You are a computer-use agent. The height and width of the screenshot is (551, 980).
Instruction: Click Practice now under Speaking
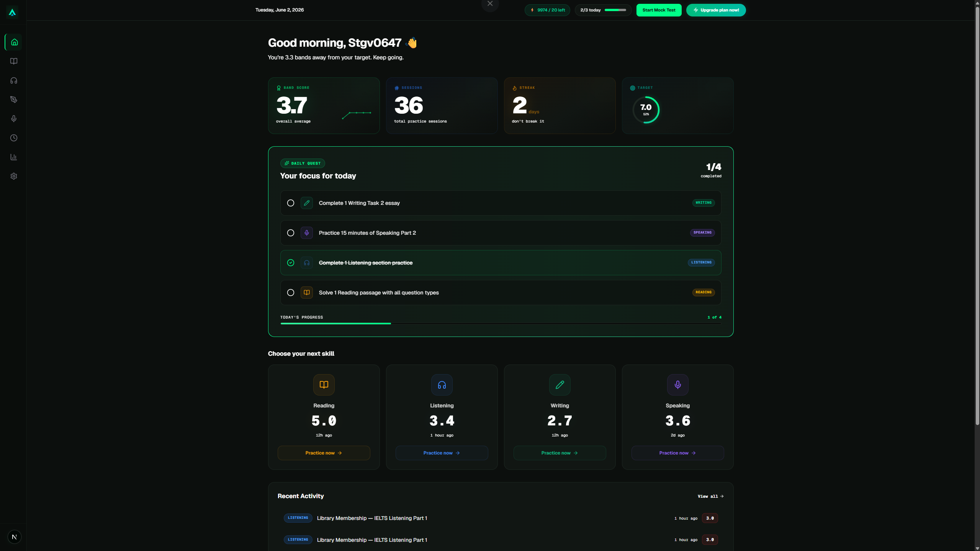point(678,453)
